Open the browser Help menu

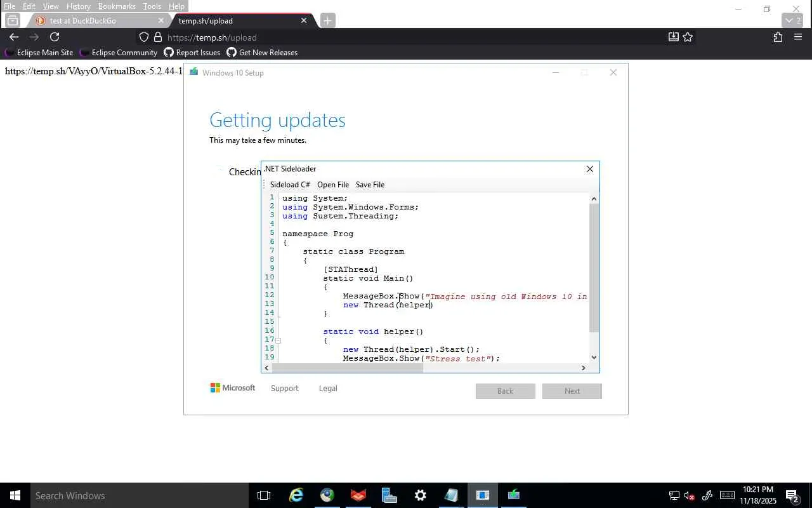(176, 6)
